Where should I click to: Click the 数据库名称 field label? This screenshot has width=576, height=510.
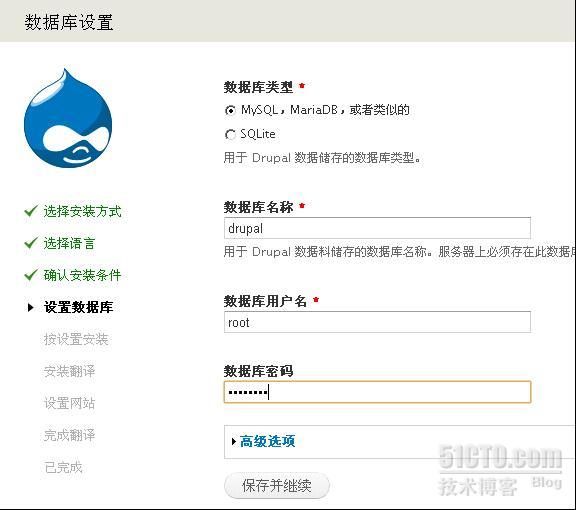258,207
